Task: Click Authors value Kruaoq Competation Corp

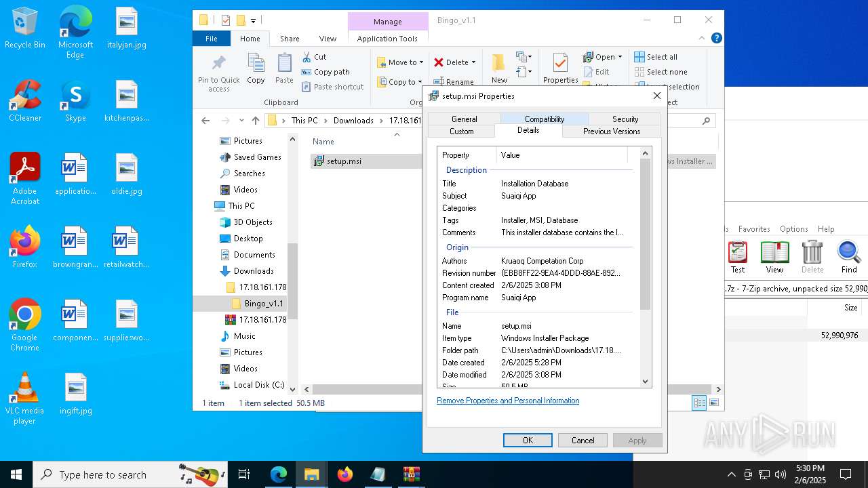Action: coord(542,261)
